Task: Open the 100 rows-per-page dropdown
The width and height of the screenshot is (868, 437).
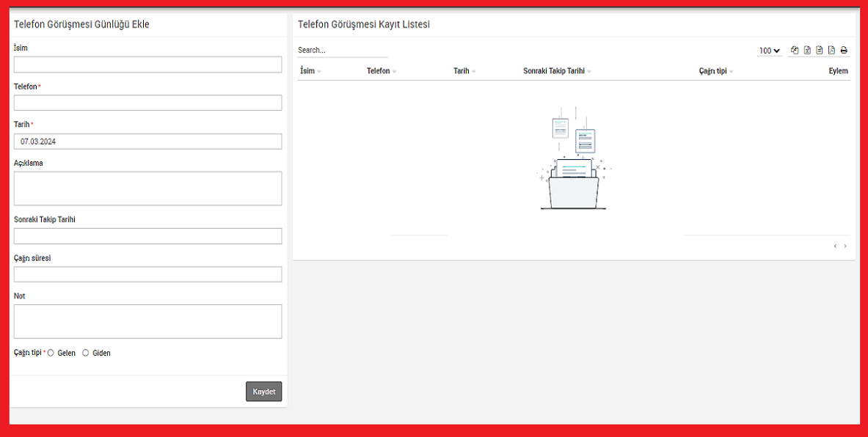Action: 770,51
